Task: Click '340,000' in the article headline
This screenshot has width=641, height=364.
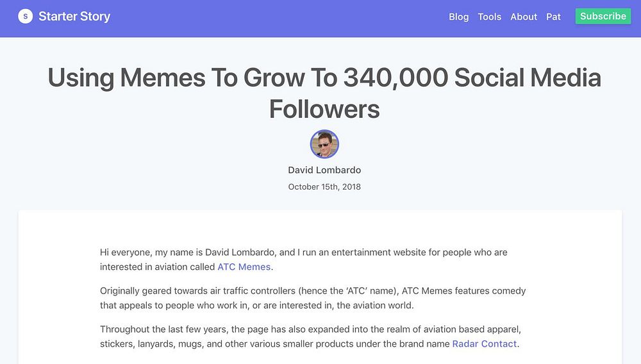Action: tap(395, 78)
